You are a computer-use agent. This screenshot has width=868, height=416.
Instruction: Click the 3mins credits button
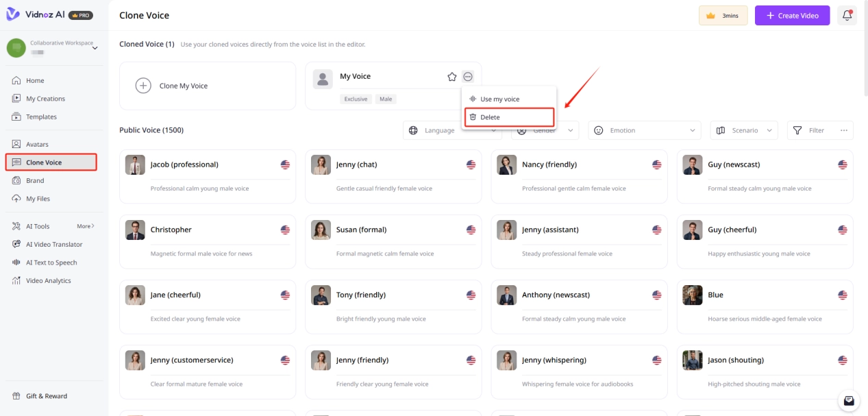click(x=723, y=16)
